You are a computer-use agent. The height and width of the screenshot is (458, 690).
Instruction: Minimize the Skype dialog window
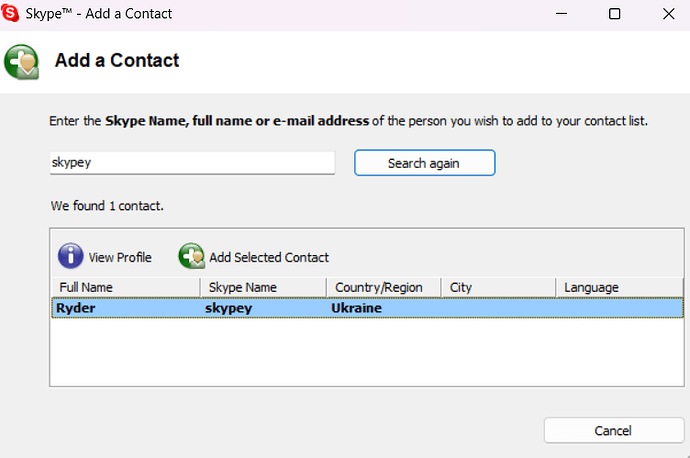561,14
